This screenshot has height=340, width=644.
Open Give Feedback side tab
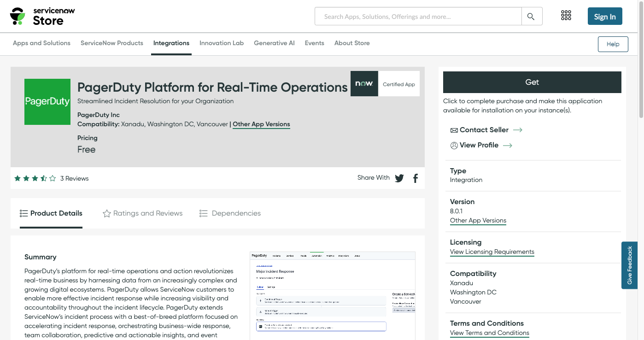click(x=629, y=265)
